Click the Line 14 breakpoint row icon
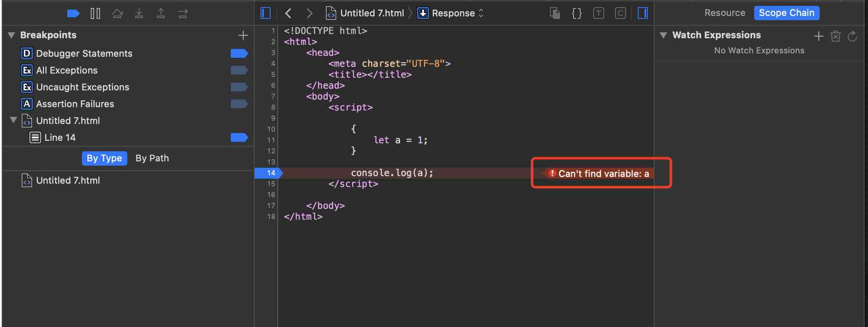 35,137
